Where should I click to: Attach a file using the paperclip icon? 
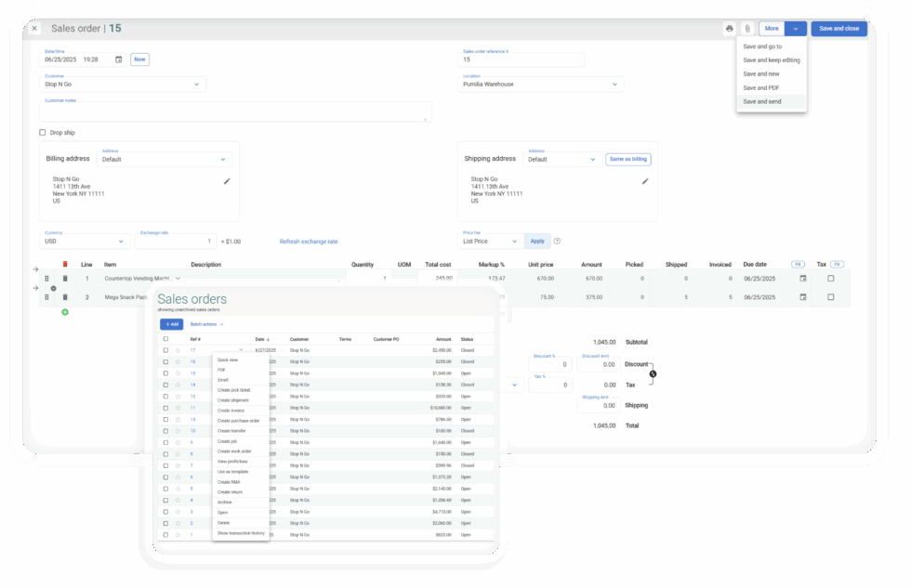pos(747,29)
